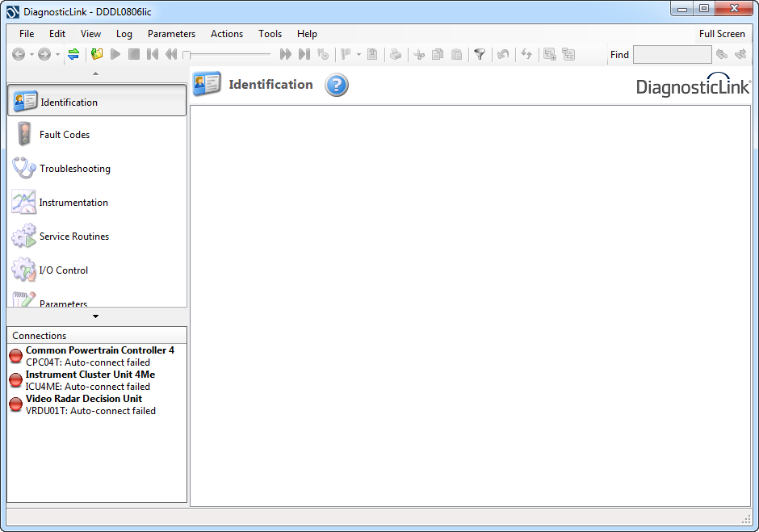This screenshot has width=759, height=532.
Task: Open the Tools menu
Action: coord(270,34)
